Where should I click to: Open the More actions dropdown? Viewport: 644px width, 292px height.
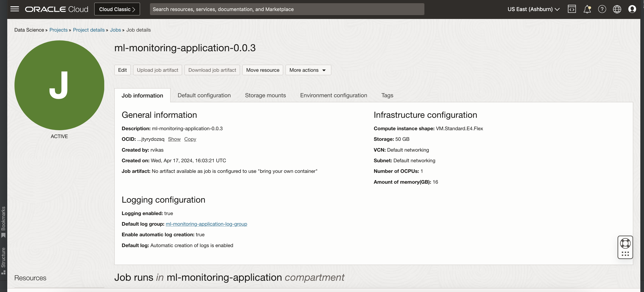308,70
